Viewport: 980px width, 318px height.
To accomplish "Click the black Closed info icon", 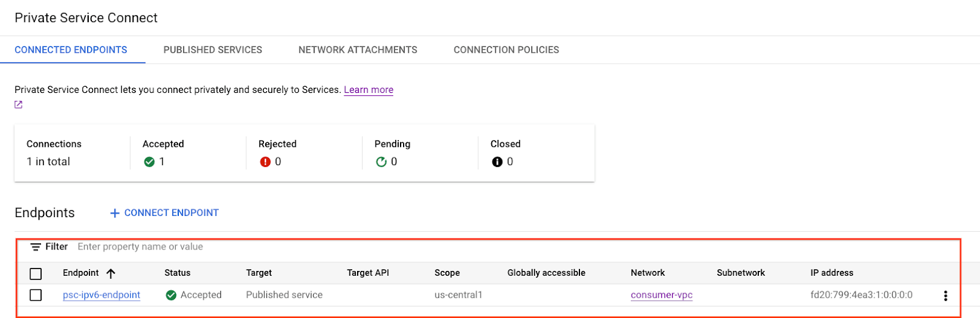I will (497, 162).
